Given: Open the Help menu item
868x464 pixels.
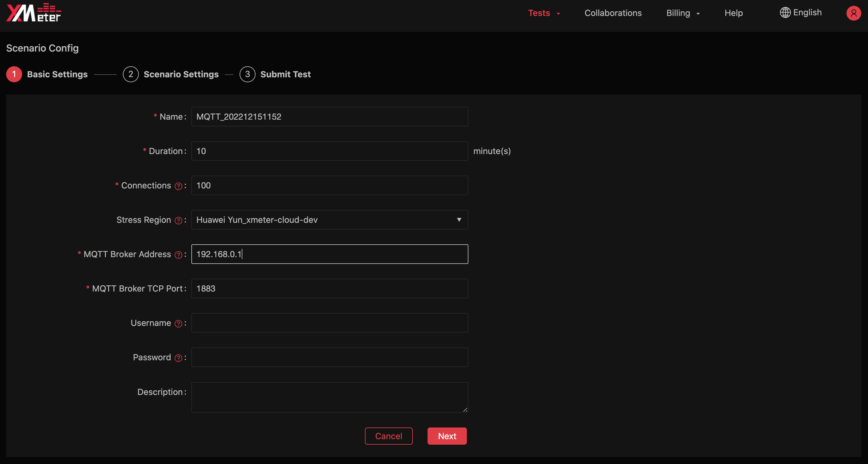Looking at the screenshot, I should 733,13.
